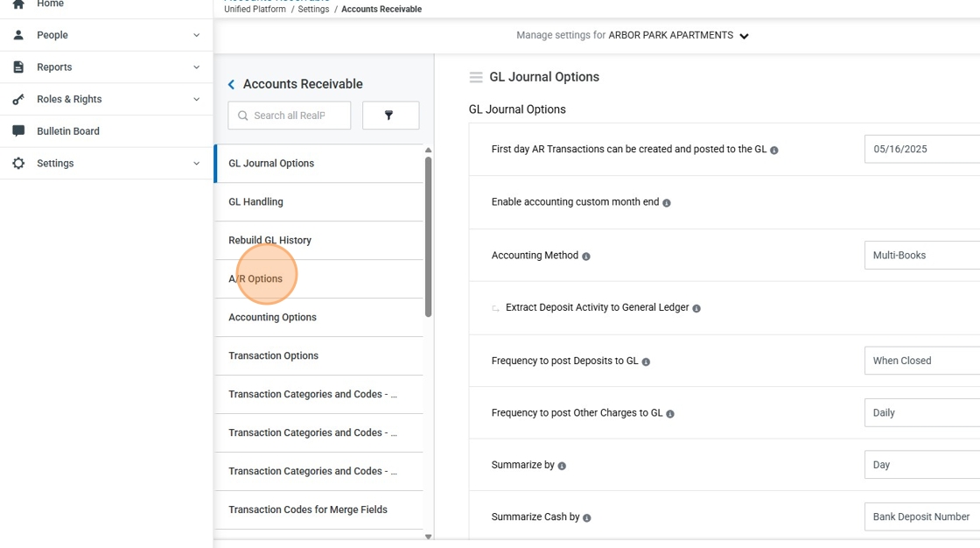Click info icon for Enable accounting custom month end
980x548 pixels.
[x=666, y=203]
